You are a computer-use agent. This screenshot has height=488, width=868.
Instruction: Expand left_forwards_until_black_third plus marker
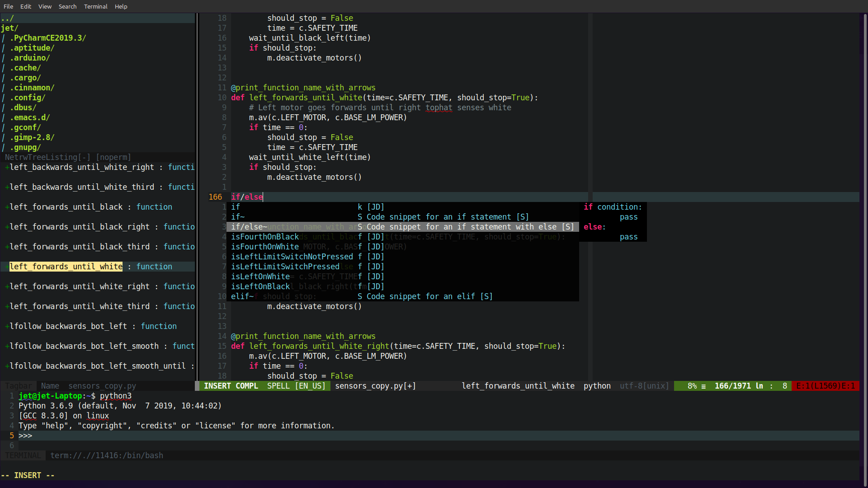[x=7, y=247]
